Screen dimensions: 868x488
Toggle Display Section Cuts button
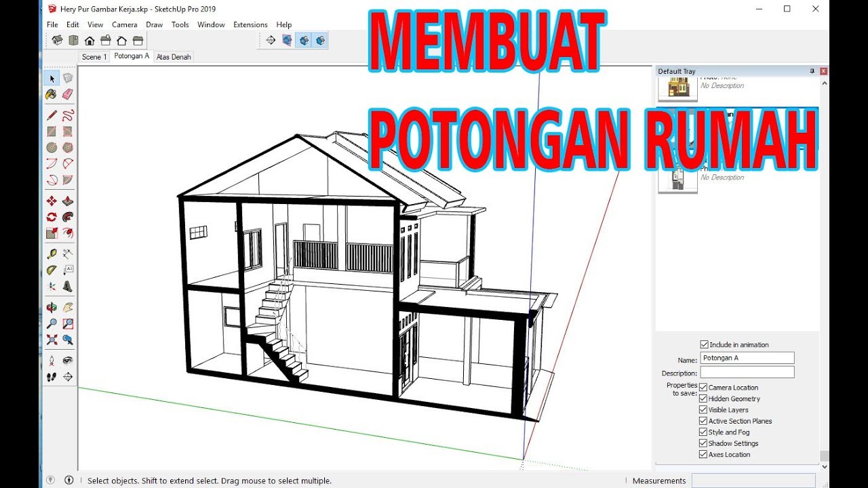tap(304, 41)
